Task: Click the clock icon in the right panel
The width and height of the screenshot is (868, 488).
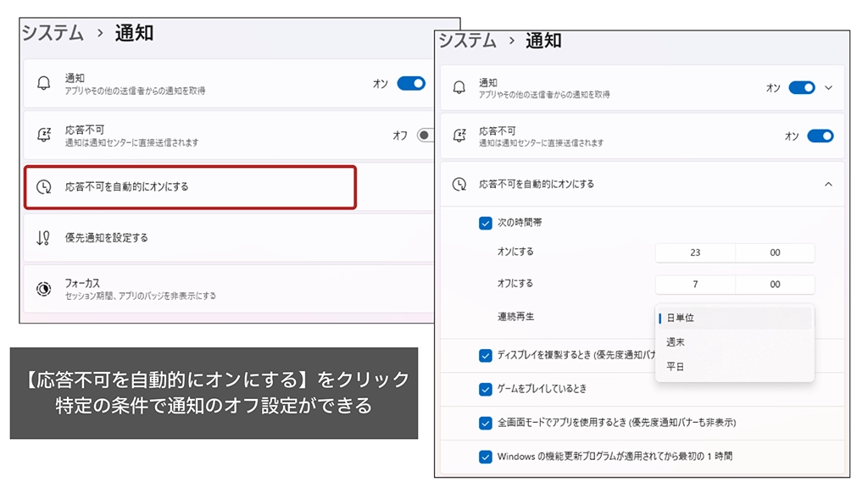Action: point(459,184)
